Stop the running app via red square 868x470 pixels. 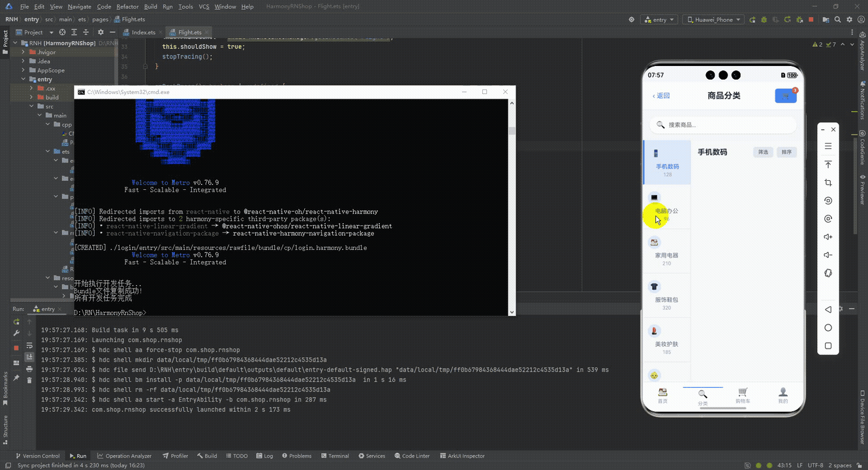[811, 20]
